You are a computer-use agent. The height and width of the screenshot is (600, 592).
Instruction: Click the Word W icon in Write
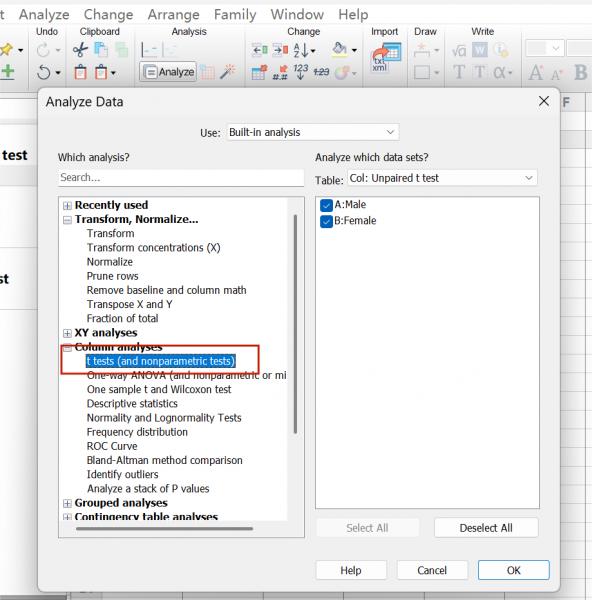click(x=479, y=50)
